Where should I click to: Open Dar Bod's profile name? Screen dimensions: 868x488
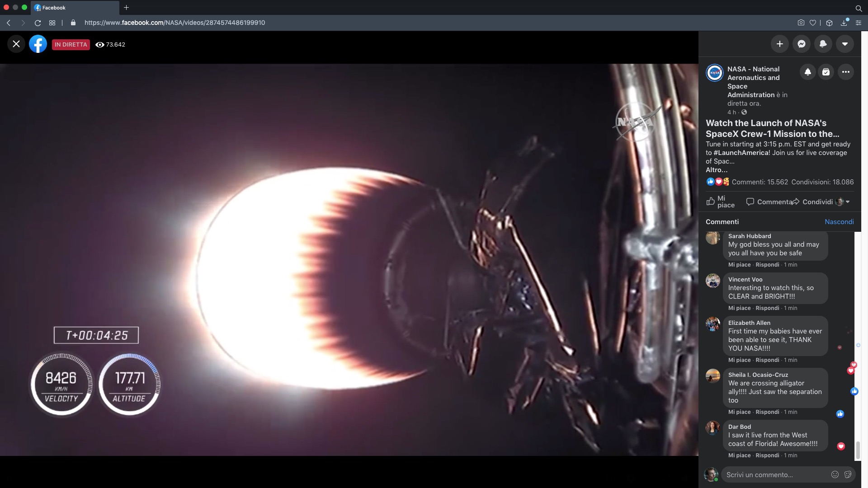[740, 427]
